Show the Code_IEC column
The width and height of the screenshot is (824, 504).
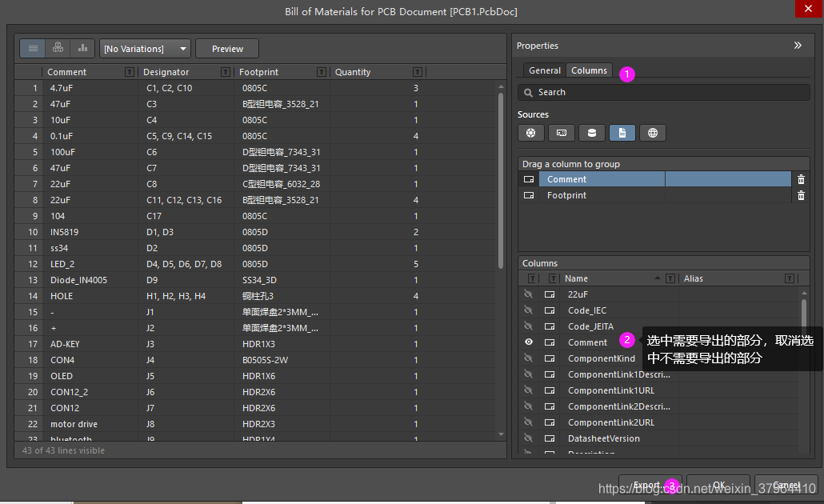click(529, 310)
